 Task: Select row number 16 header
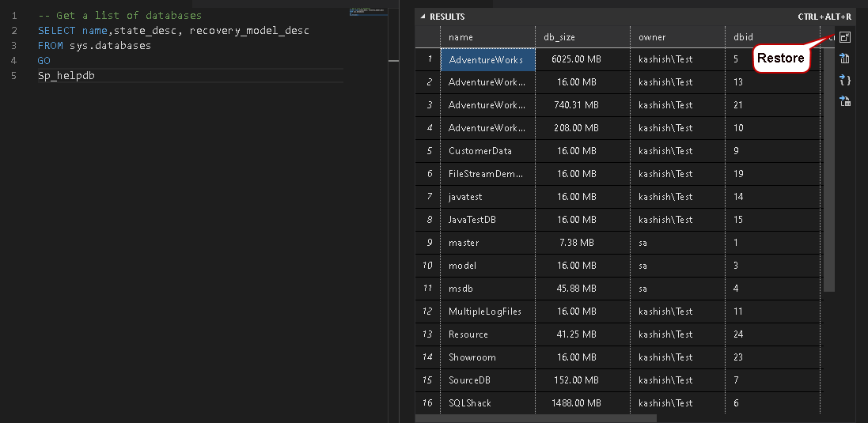point(428,403)
